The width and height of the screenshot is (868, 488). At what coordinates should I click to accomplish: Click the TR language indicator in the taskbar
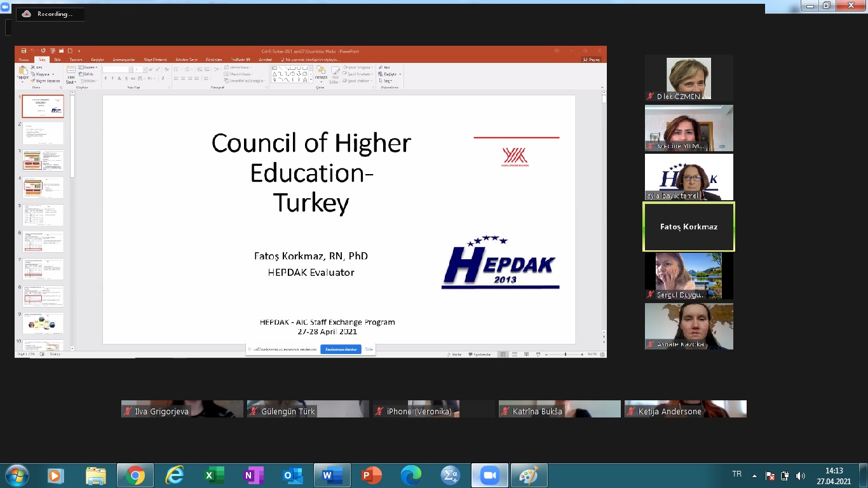coord(737,474)
